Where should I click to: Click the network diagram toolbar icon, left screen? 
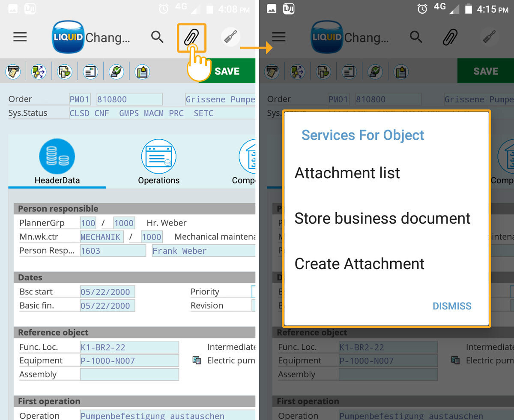pyautogui.click(x=39, y=72)
